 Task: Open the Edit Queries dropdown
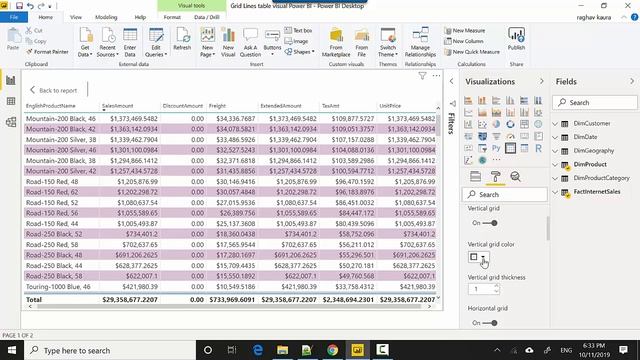coord(156,51)
